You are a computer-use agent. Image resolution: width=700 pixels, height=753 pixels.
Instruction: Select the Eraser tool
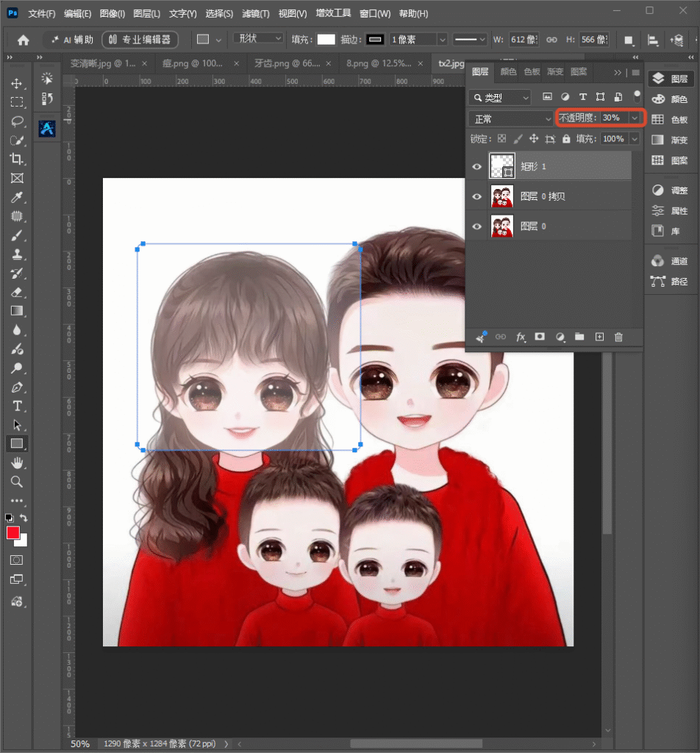coord(17,292)
